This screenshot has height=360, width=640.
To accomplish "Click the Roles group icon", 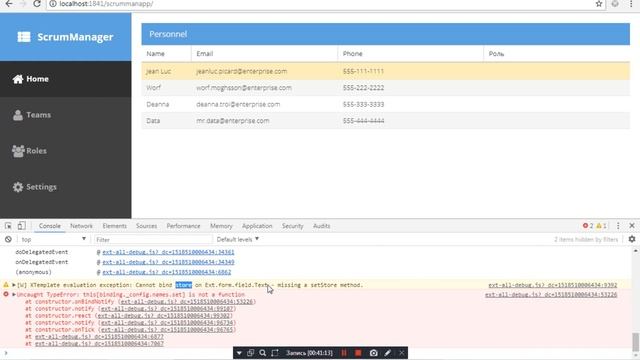I will (18, 151).
